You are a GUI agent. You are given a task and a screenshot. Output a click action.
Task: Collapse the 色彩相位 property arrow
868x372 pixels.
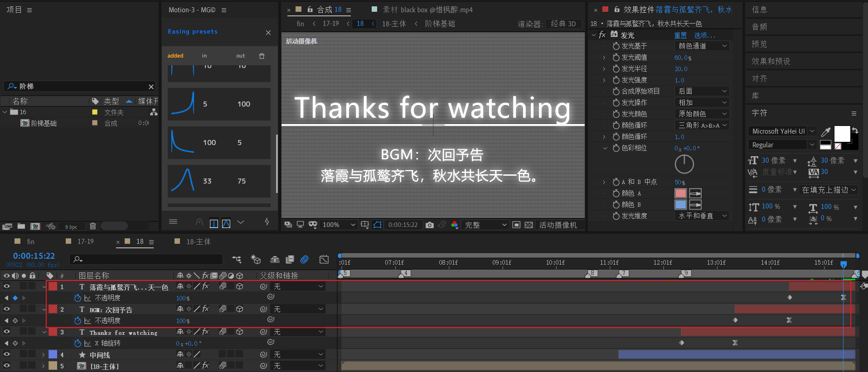click(x=605, y=148)
